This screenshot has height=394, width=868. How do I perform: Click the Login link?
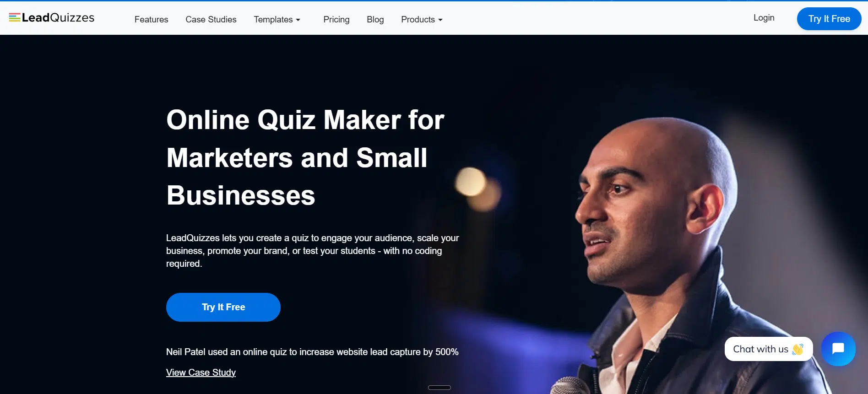[x=764, y=18]
